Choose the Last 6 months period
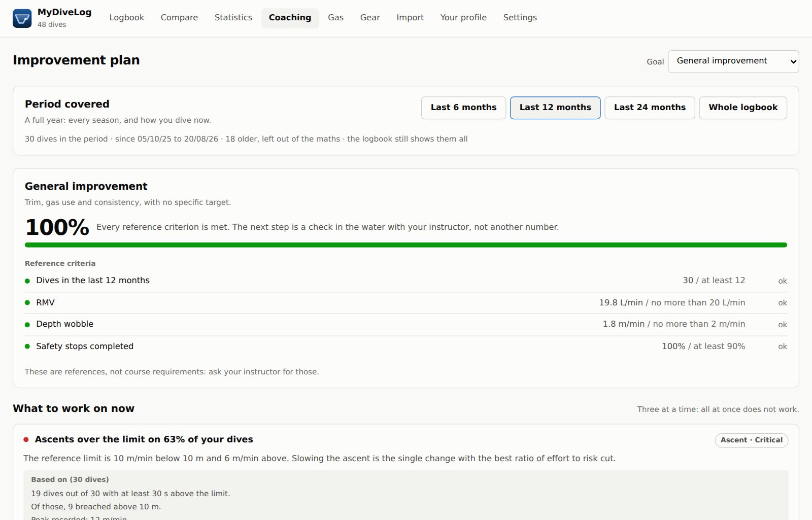The width and height of the screenshot is (812, 520). click(463, 108)
